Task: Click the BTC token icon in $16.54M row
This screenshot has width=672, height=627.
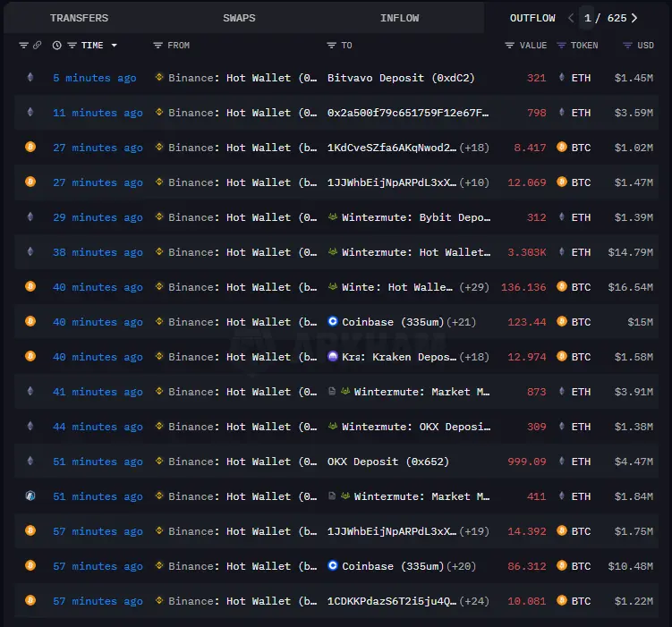Action: point(562,287)
